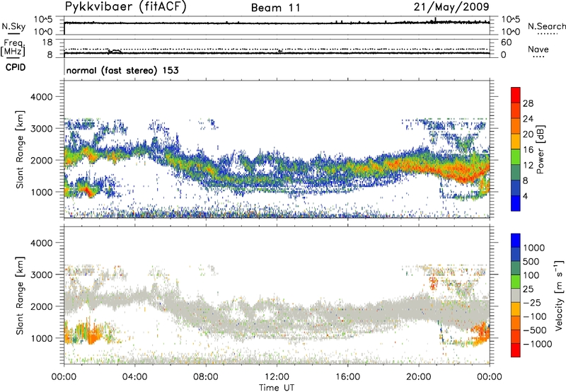Click the grey segment of the velocity colorbar
The width and height of the screenshot is (566, 392).
(516, 295)
